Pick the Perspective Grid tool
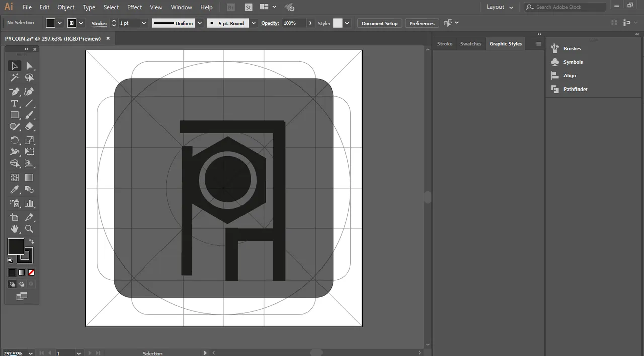The image size is (644, 356). 29,164
